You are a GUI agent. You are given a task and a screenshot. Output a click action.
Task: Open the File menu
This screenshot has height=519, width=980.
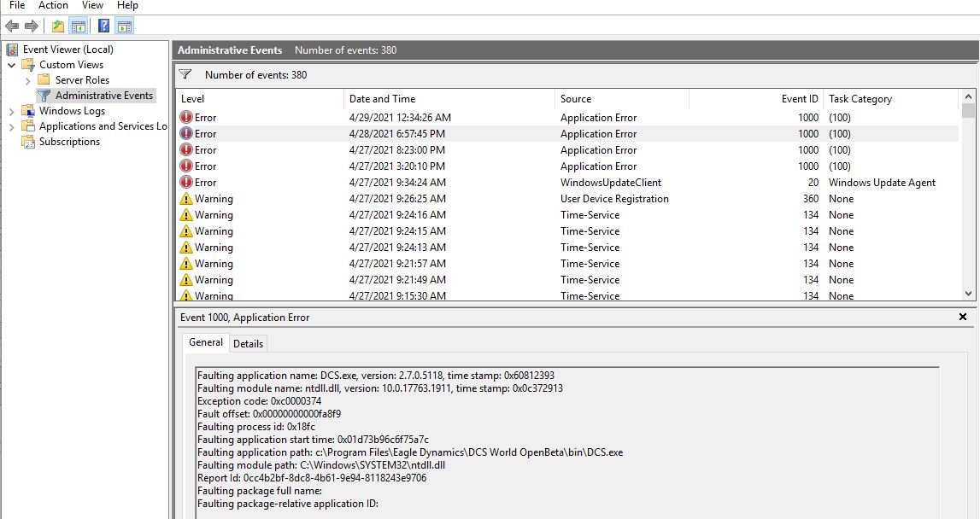tap(17, 6)
